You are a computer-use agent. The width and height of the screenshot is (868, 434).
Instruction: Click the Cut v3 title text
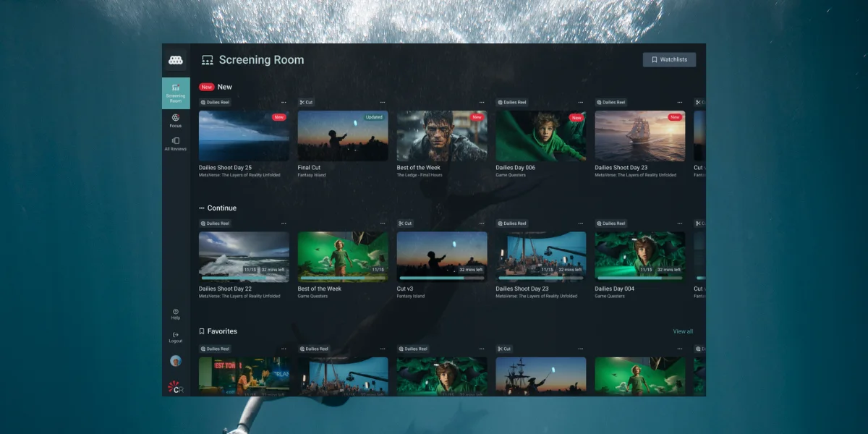pos(405,289)
